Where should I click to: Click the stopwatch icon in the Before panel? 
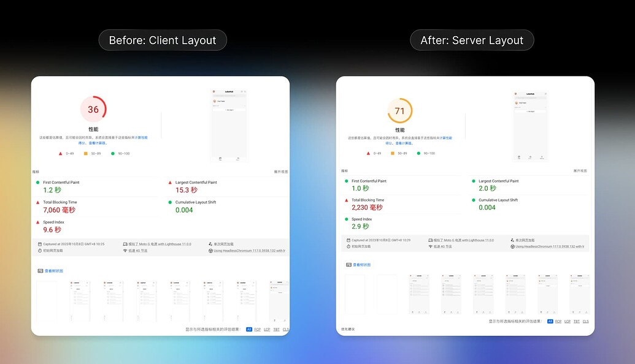coord(40,251)
